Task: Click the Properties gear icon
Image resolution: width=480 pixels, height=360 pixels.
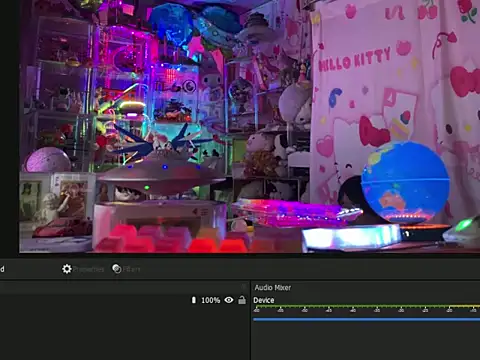Action: coord(67,269)
